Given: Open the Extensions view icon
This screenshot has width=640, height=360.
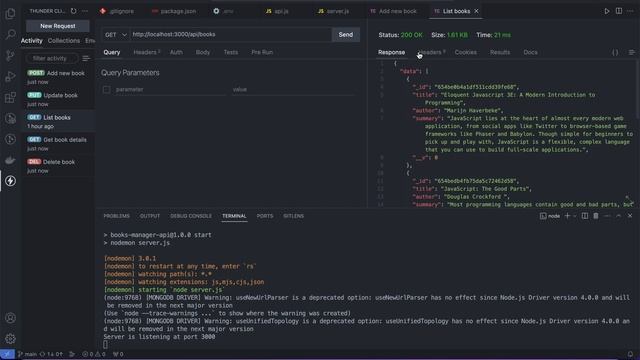Looking at the screenshot, I should pyautogui.click(x=10, y=98).
